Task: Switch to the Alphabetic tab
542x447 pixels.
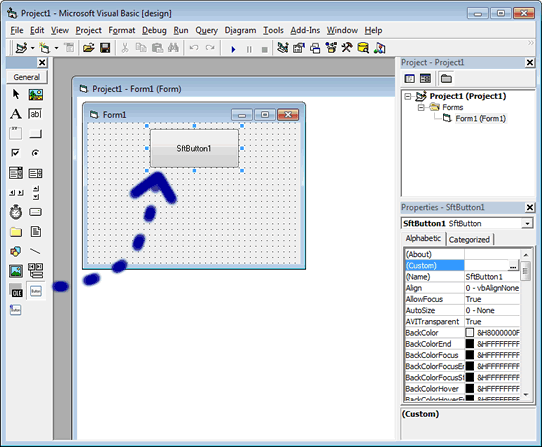Action: coord(423,239)
